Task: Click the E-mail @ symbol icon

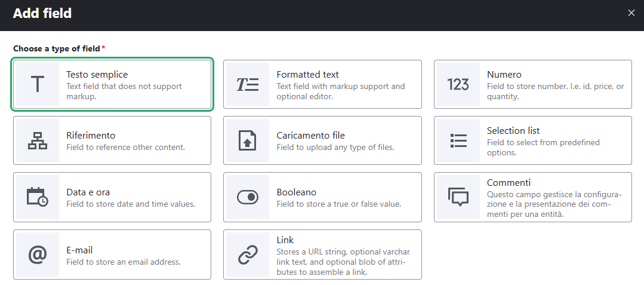Action: coord(38,255)
